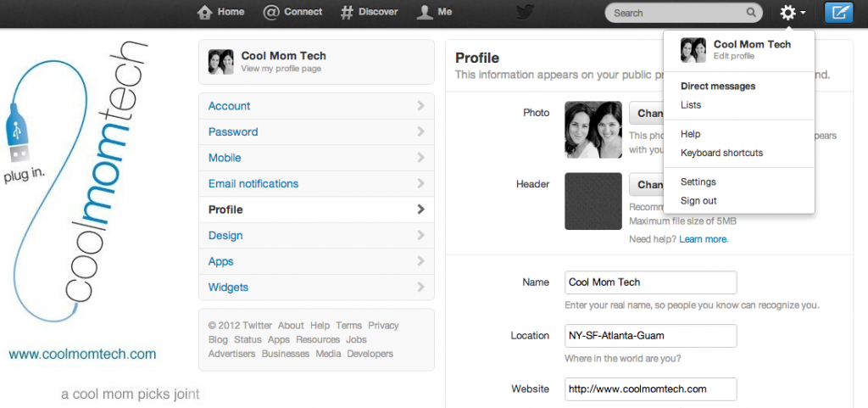
Task: Click sidebar Cool Mom Tech avatar
Action: point(221,61)
